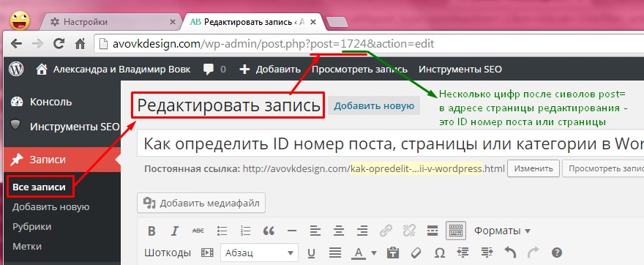Go to the browser home page
Screen dimensions: 644x265
[x=80, y=43]
